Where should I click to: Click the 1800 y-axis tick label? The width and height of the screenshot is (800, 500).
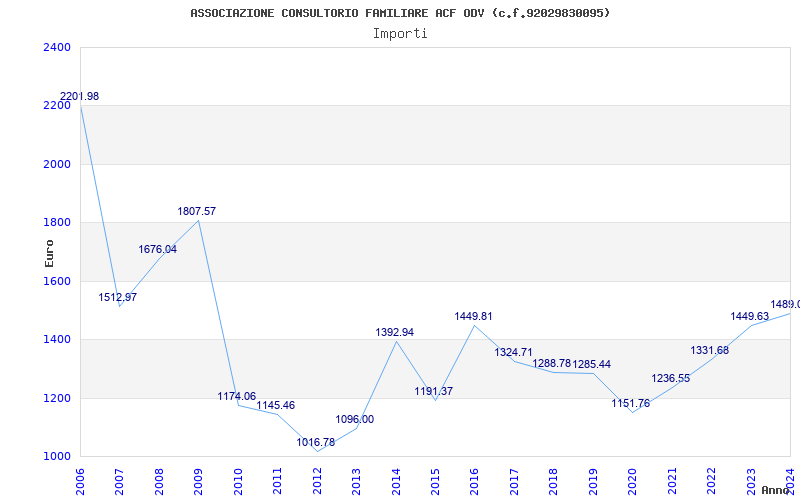click(58, 223)
